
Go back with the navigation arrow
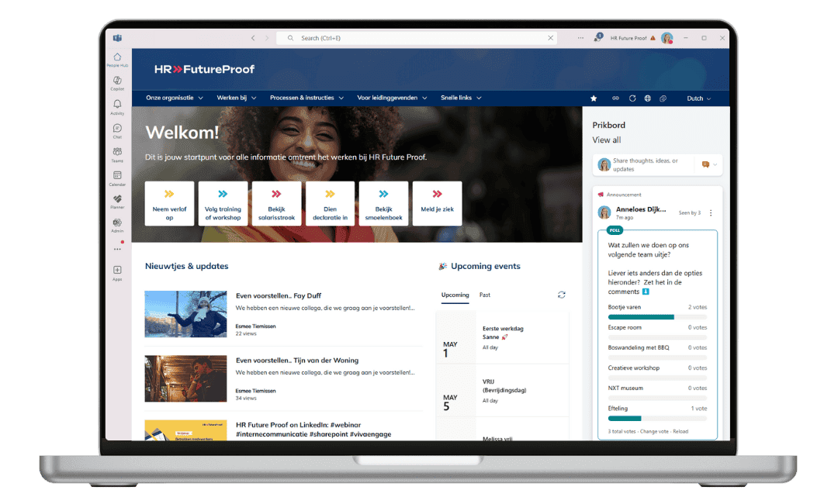click(x=253, y=38)
